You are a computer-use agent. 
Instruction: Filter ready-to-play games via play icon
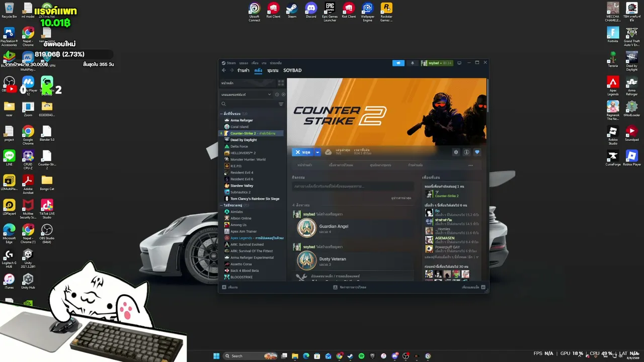pyautogui.click(x=283, y=95)
